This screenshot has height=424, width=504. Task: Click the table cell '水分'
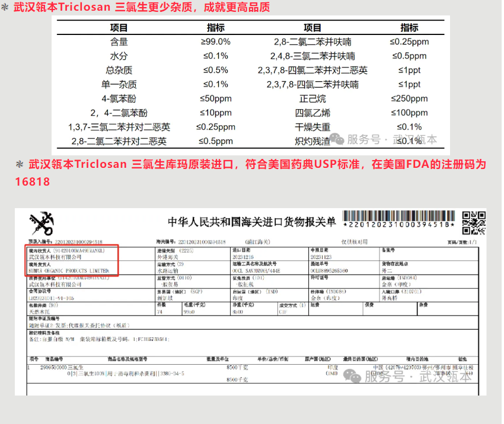click(119, 56)
